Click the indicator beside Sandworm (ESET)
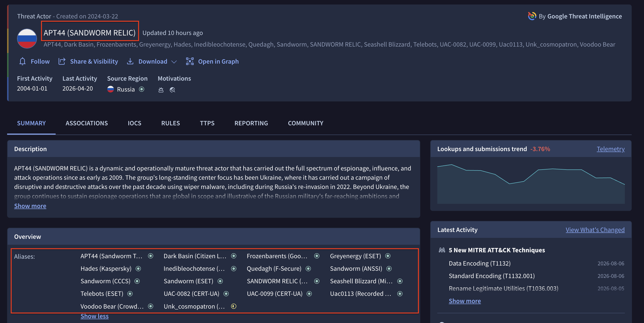The image size is (644, 323). click(220, 281)
